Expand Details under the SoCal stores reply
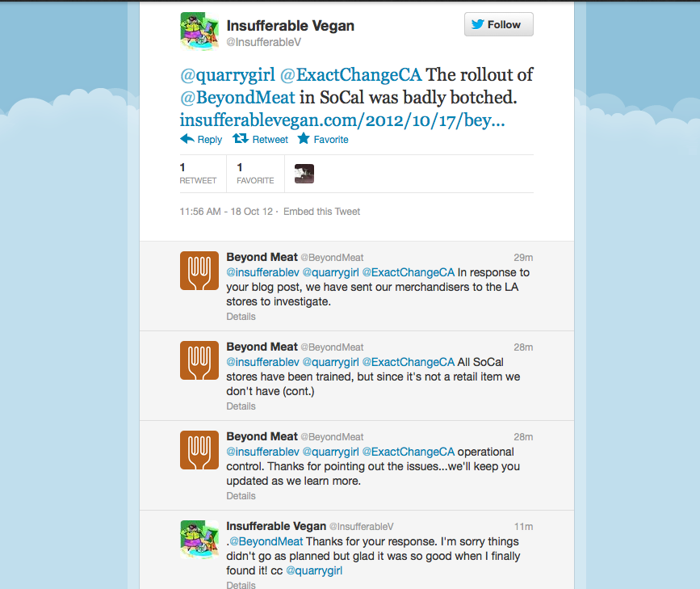This screenshot has height=589, width=700. (x=241, y=406)
